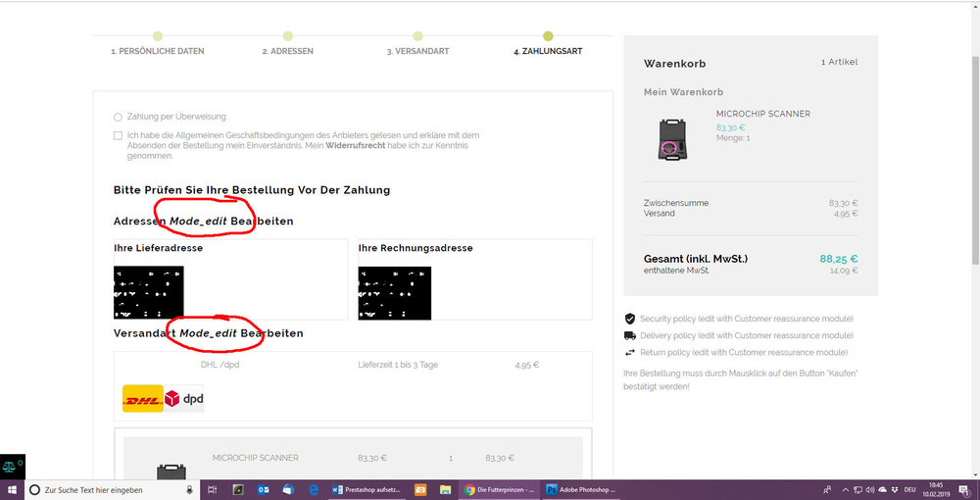Image resolution: width=980 pixels, height=500 pixels.
Task: Click the volume speaker icon in tray
Action: pos(870,490)
